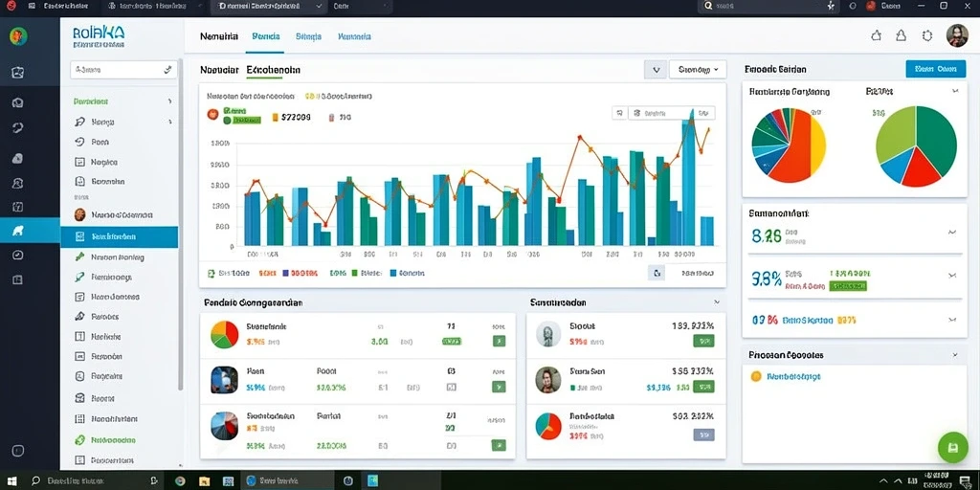Click the highlighted blue icon in dark sidebar
Viewport: 980px width, 490px height.
tap(18, 231)
